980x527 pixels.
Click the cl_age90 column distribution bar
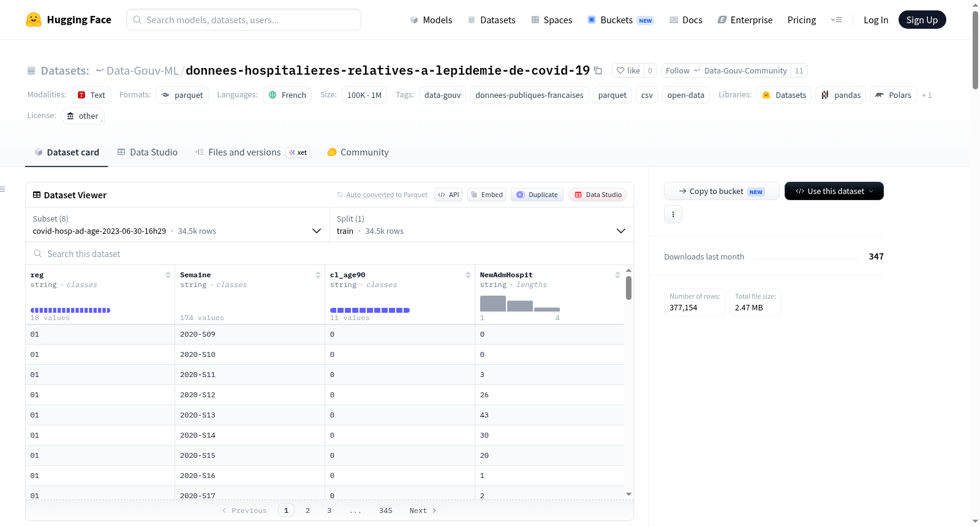click(x=370, y=310)
